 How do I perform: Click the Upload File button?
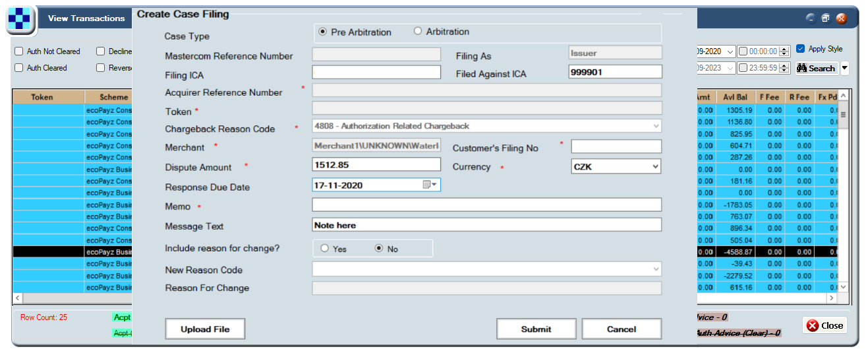coord(205,329)
